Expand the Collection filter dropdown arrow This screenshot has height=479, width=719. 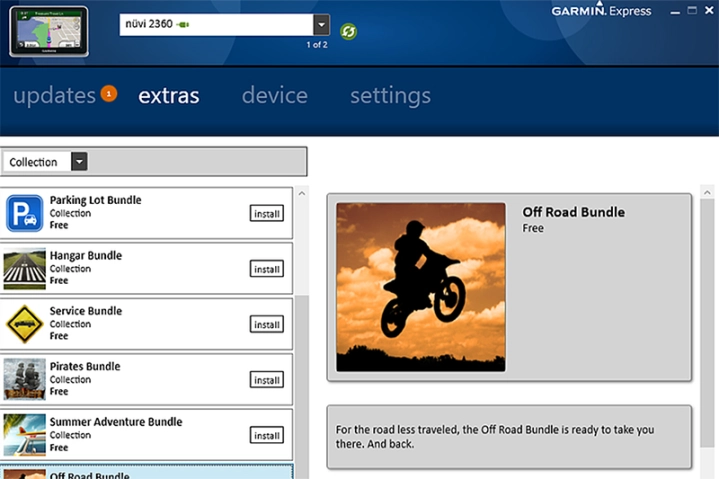[79, 162]
